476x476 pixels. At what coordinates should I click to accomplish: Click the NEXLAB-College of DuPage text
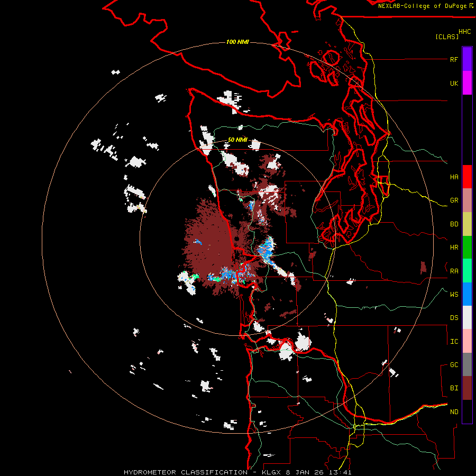[x=422, y=6]
